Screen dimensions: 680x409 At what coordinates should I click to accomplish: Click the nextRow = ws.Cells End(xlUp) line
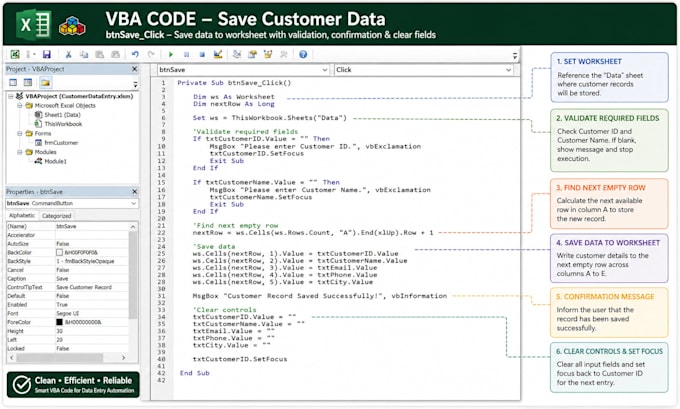tap(313, 232)
